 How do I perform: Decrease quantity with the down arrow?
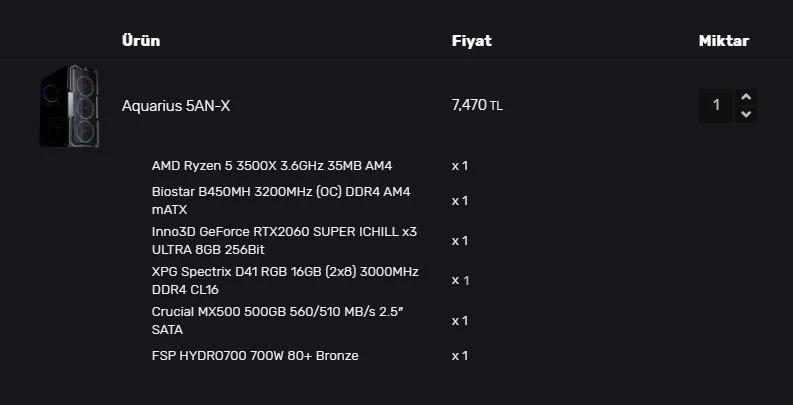click(x=745, y=114)
